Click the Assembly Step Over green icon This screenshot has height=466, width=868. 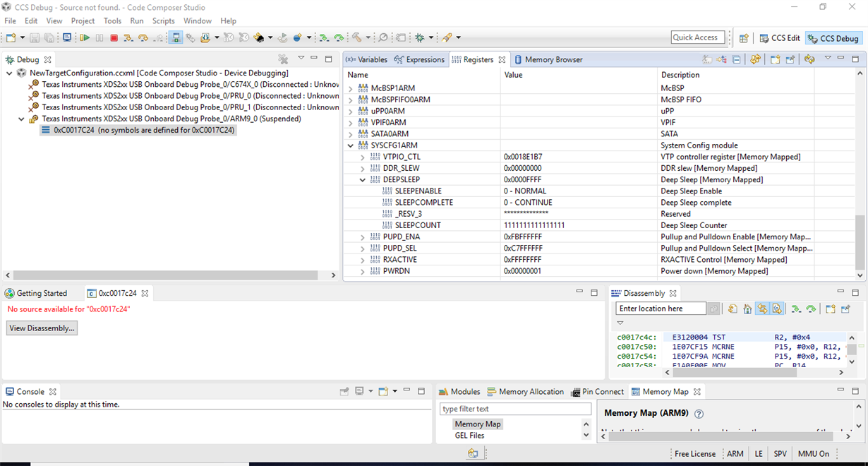[339, 37]
